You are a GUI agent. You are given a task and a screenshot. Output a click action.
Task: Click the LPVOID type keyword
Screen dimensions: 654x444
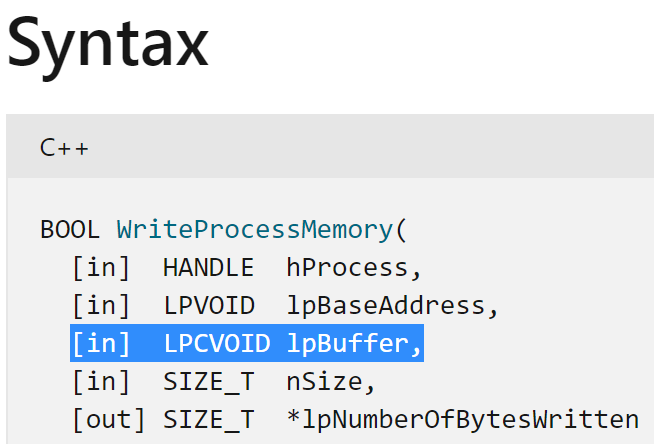tap(209, 306)
